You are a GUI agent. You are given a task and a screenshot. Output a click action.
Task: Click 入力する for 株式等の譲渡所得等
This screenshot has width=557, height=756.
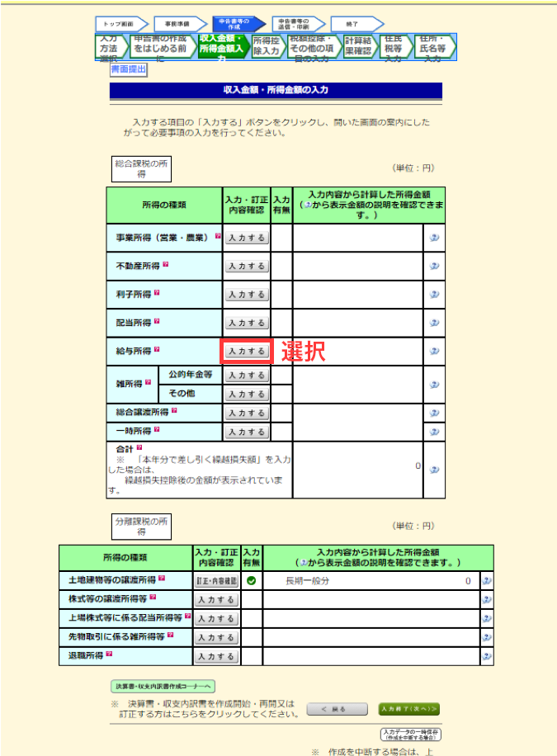click(x=216, y=600)
